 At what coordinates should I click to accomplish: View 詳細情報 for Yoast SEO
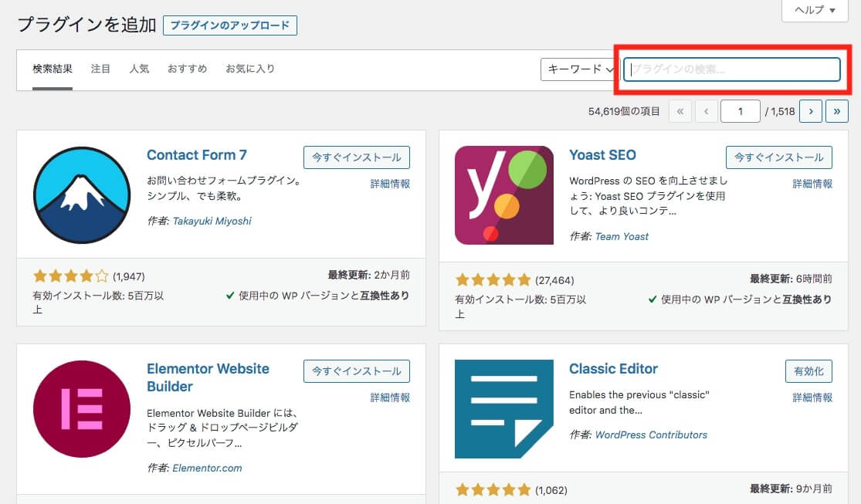point(812,184)
